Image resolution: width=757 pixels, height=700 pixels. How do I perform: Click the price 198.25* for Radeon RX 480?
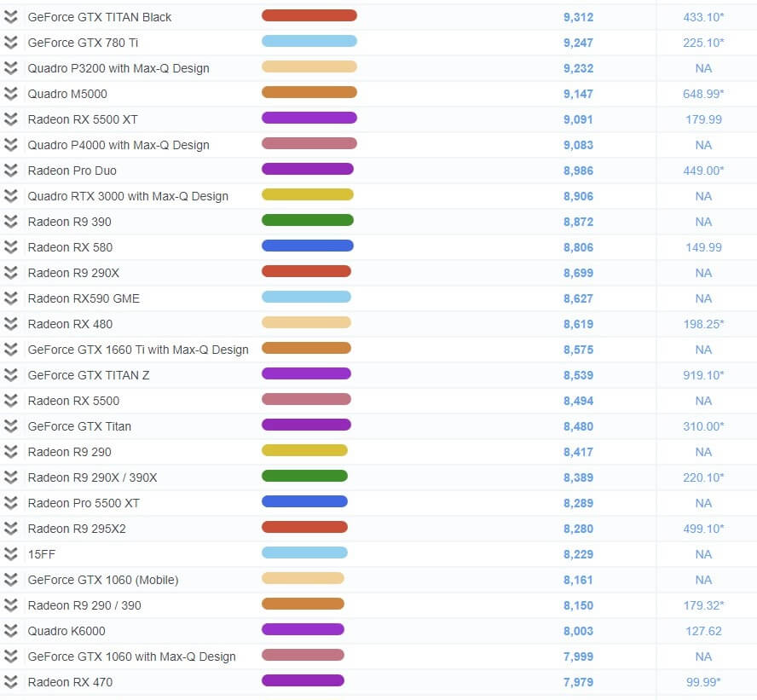point(703,324)
